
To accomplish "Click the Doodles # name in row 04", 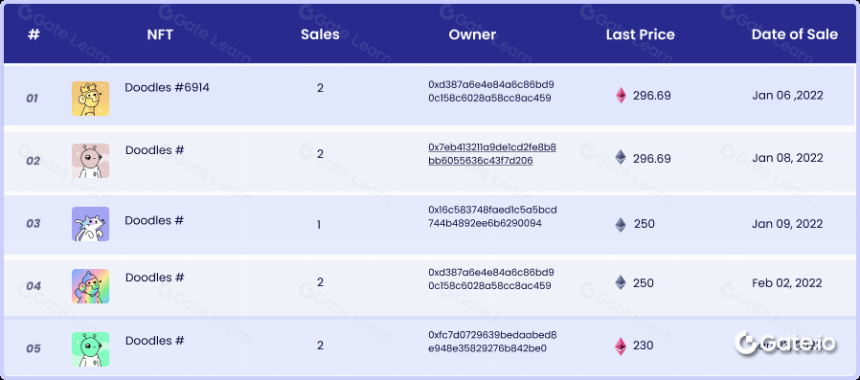I will tap(155, 277).
